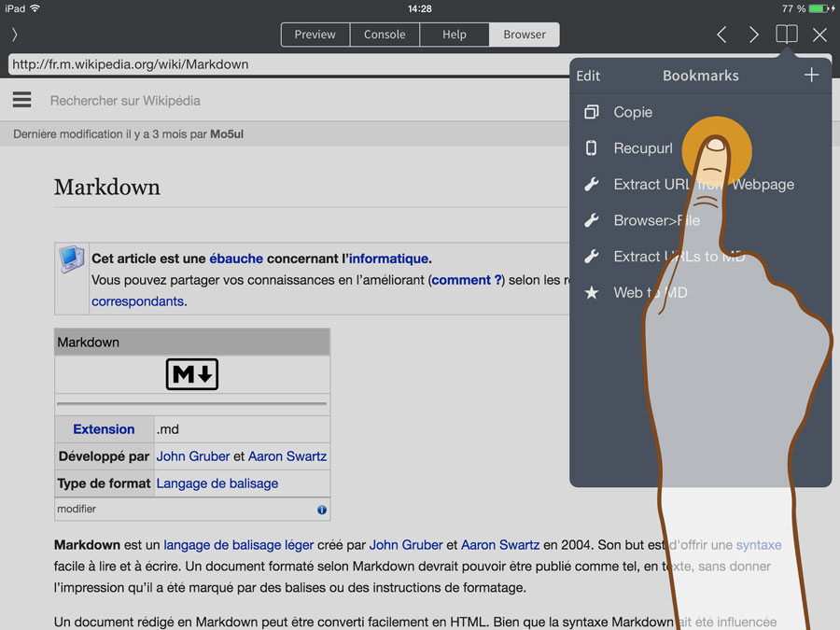Image resolution: width=840 pixels, height=630 pixels.
Task: Select the Extract URLs to MD bookmark
Action: pyautogui.click(x=701, y=257)
